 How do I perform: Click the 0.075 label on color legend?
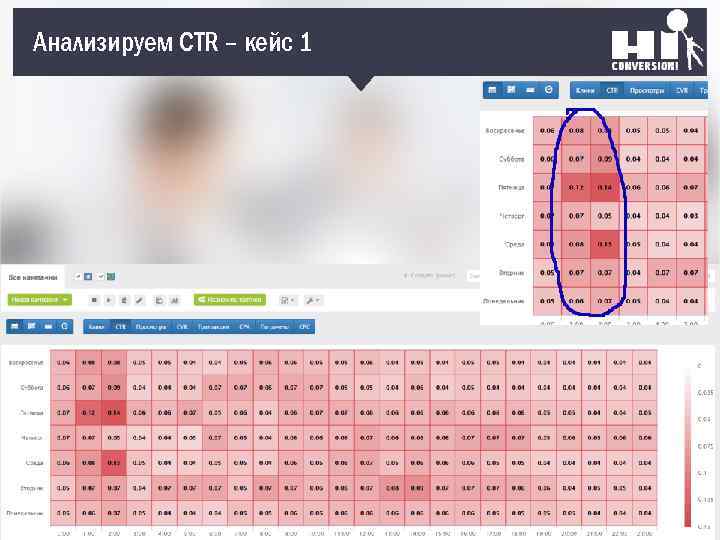tap(705, 446)
